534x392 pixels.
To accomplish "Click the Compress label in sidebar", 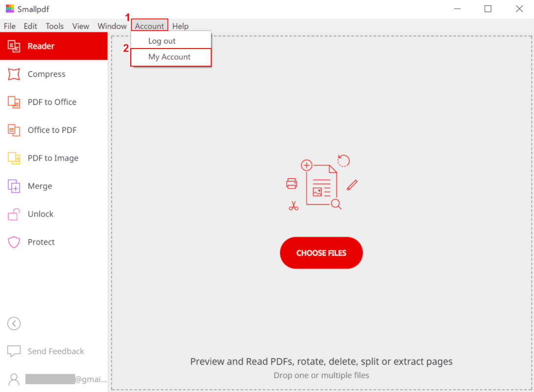I will pyautogui.click(x=47, y=74).
